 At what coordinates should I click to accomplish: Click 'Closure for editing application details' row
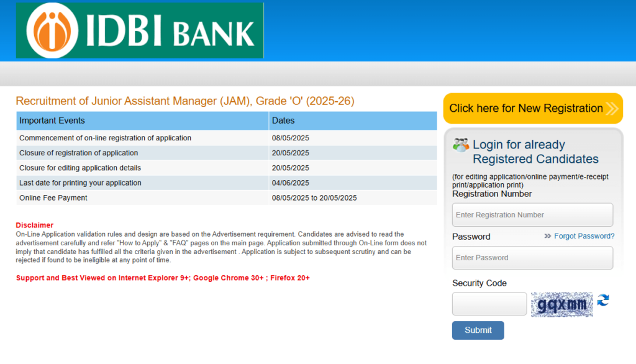coord(226,168)
